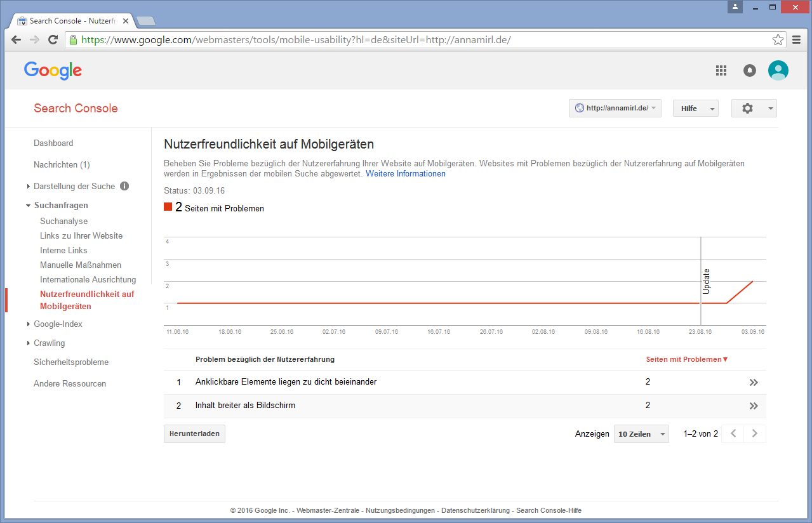Open Sicherheitsprobleme in the sidebar
Screen dimensions: 812x523
point(71,362)
